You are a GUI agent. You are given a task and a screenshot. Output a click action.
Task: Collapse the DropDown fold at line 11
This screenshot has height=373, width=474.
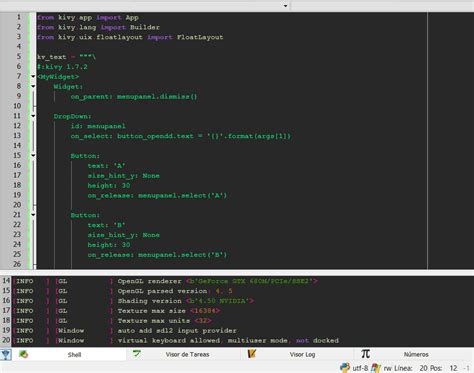click(33, 116)
